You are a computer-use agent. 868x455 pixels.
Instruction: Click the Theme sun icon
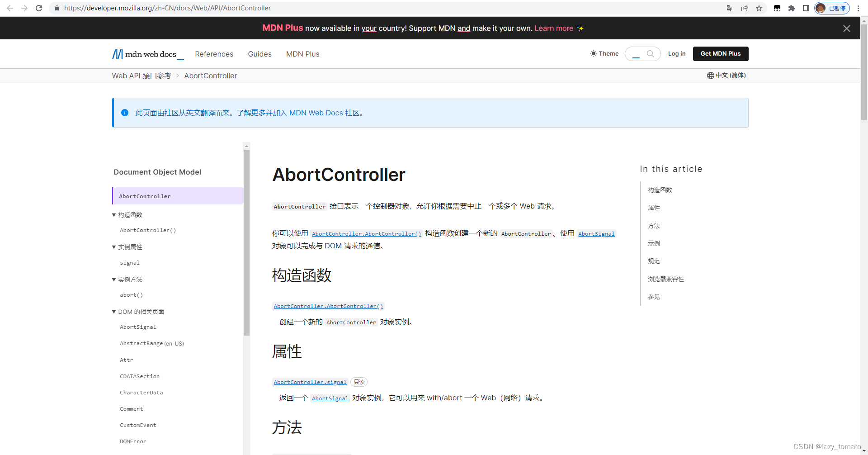click(594, 53)
